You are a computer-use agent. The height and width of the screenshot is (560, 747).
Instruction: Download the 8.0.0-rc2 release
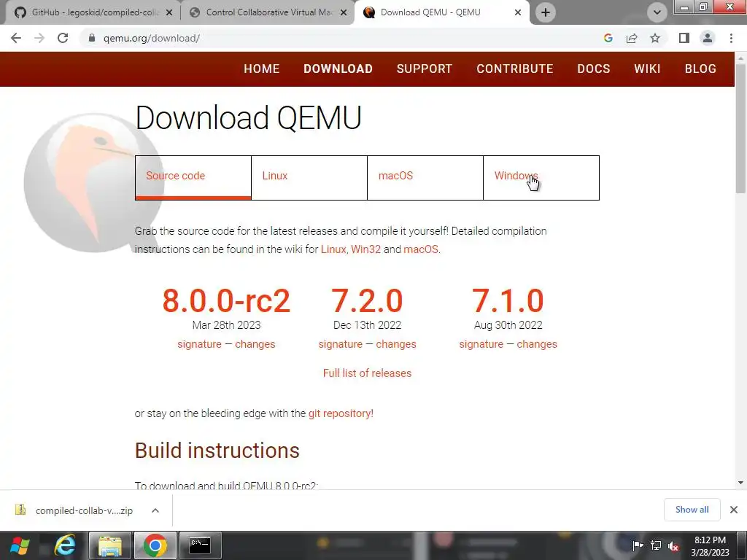coord(226,300)
